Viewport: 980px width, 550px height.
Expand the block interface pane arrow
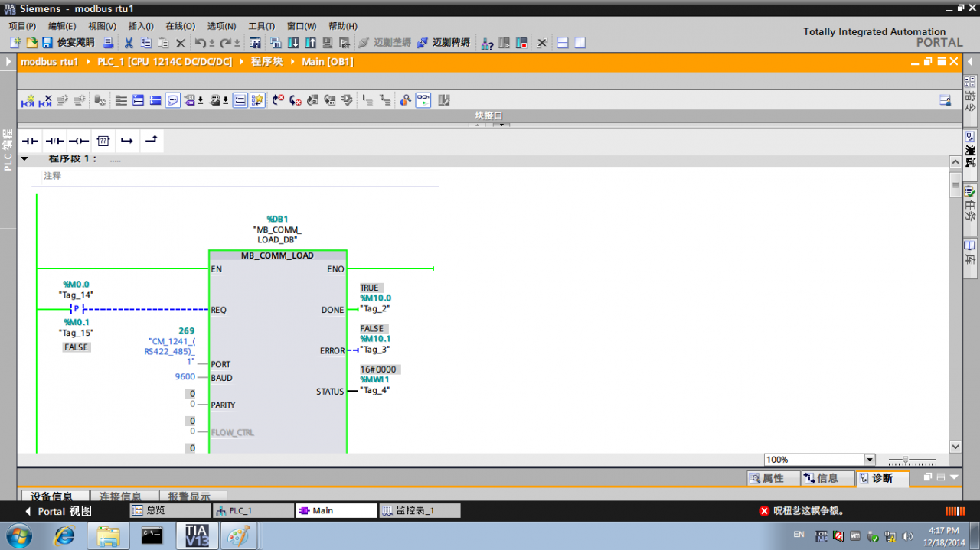[501, 125]
